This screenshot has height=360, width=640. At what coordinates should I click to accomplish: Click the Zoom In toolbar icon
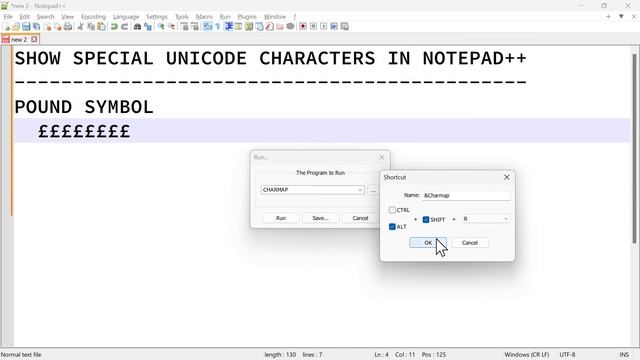pos(161,27)
